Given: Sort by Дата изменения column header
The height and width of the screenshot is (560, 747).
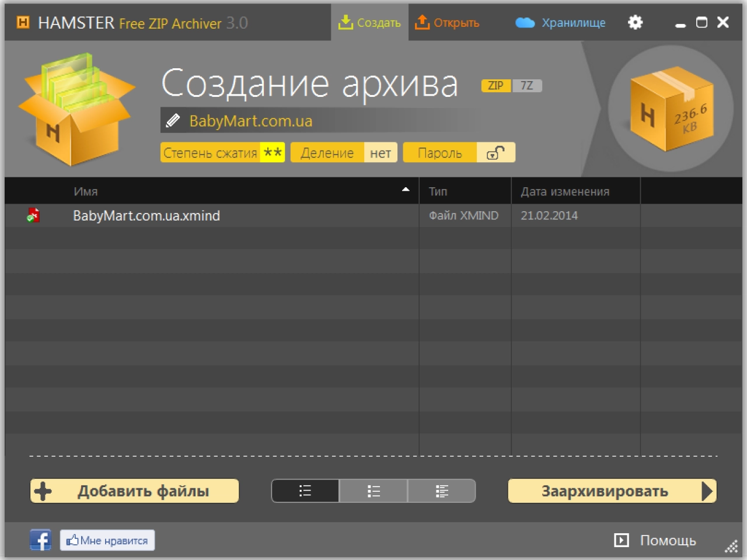Looking at the screenshot, I should pyautogui.click(x=565, y=191).
